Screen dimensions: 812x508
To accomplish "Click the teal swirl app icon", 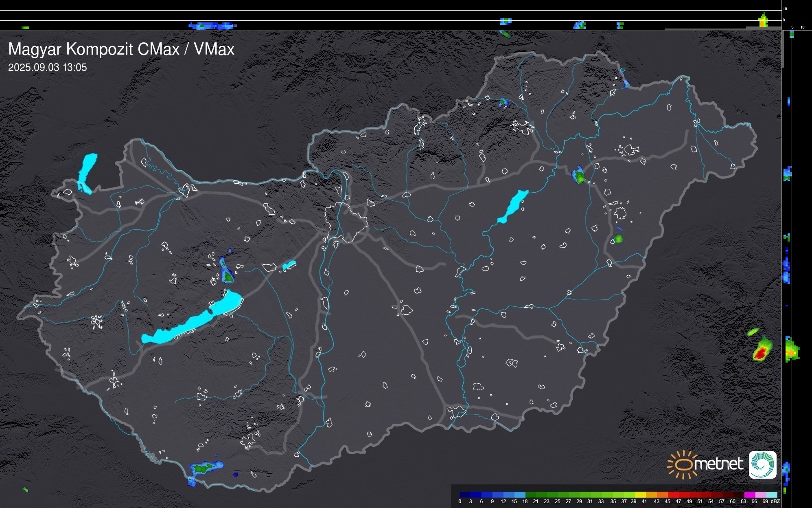I will click(x=762, y=465).
